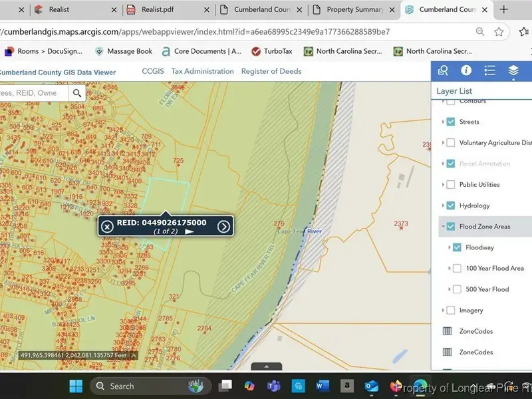Viewport: 532px width, 399px height.
Task: Turn on the Imagery layer checkbox
Action: (450, 311)
